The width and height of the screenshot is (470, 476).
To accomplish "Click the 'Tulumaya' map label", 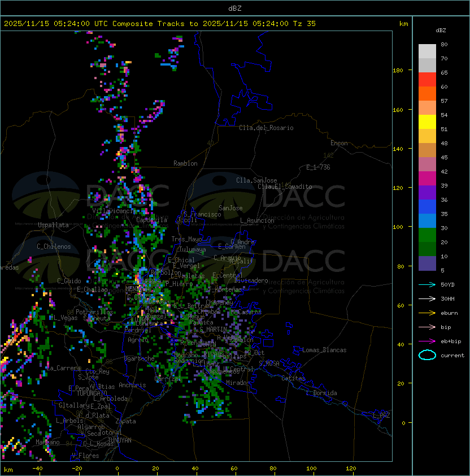I will (x=193, y=249).
